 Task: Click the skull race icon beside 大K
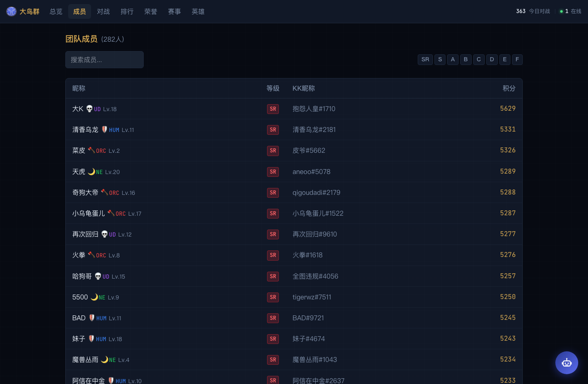89,109
